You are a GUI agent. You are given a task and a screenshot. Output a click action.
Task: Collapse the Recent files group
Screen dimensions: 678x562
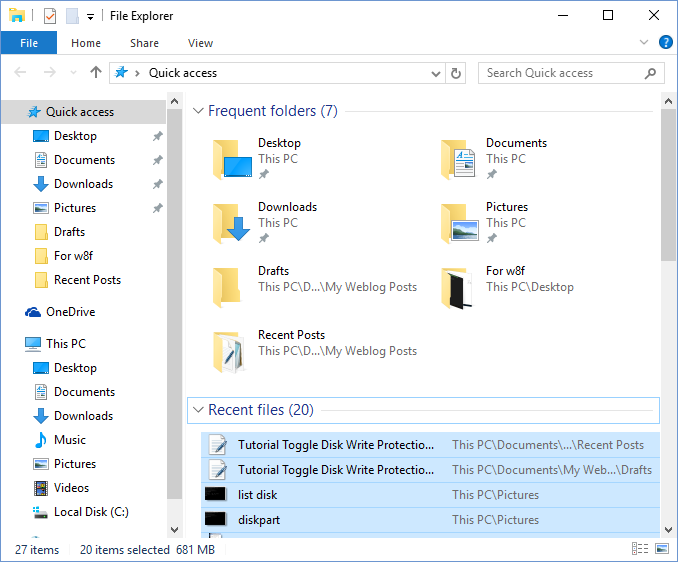pyautogui.click(x=197, y=410)
